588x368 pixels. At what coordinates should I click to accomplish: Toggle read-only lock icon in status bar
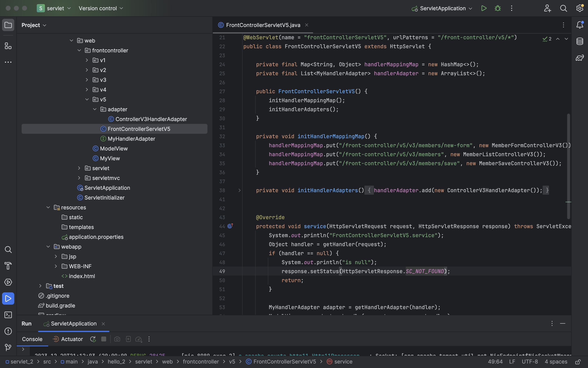tap(578, 362)
